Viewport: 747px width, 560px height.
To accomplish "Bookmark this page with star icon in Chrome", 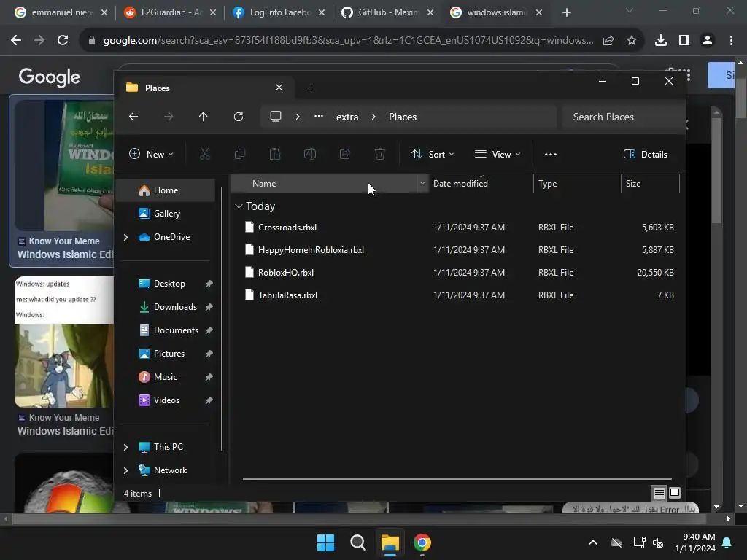I will 632,41.
